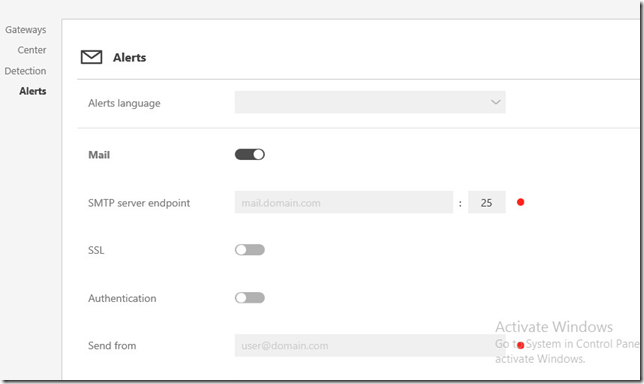
Task: Click the 'Alerts language' label
Action: coord(124,103)
